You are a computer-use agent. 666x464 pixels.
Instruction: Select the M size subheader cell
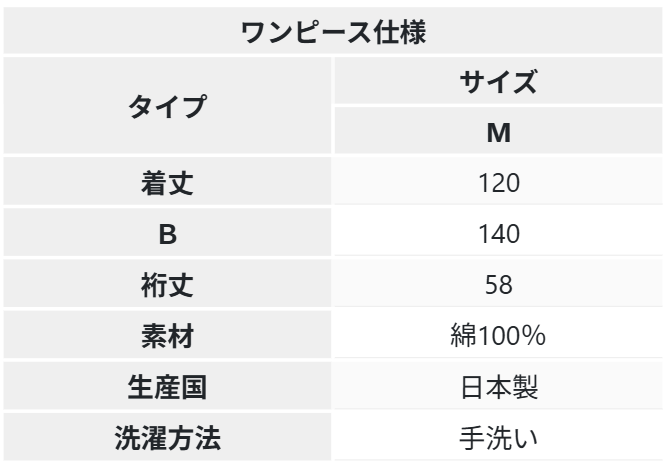[x=498, y=132]
